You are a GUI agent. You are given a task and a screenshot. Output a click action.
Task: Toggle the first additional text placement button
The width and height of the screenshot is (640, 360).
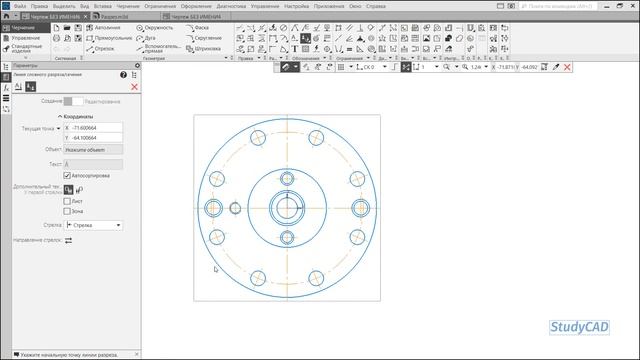(x=68, y=190)
